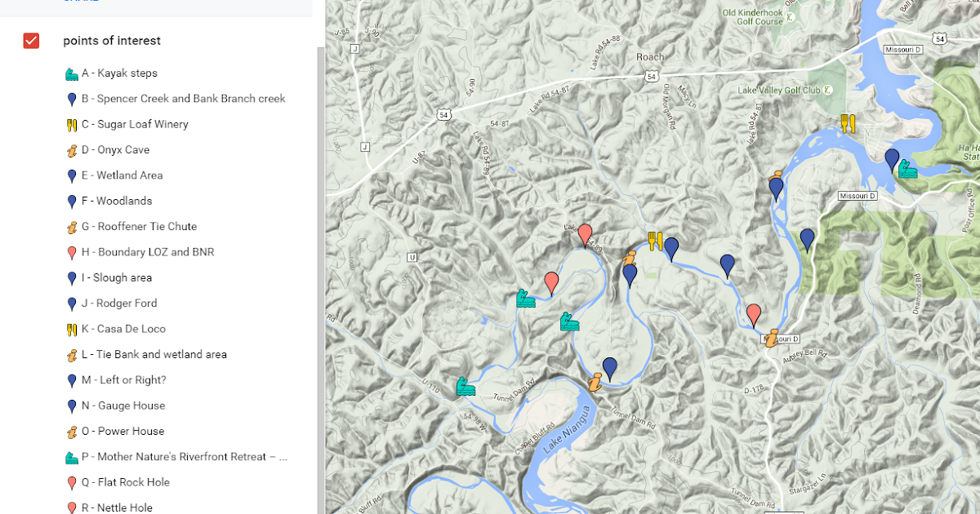Click the restaurant marker on the river bend
This screenshot has width=980, height=514.
click(x=655, y=241)
